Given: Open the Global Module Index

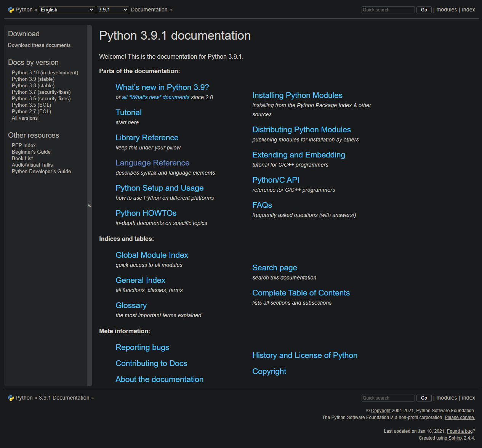Looking at the screenshot, I should pyautogui.click(x=152, y=255).
